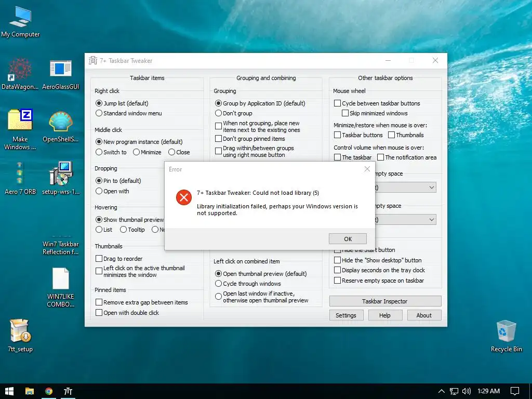Show hidden tray icons chevron
Viewport: 532px width, 399px height.
click(x=441, y=391)
